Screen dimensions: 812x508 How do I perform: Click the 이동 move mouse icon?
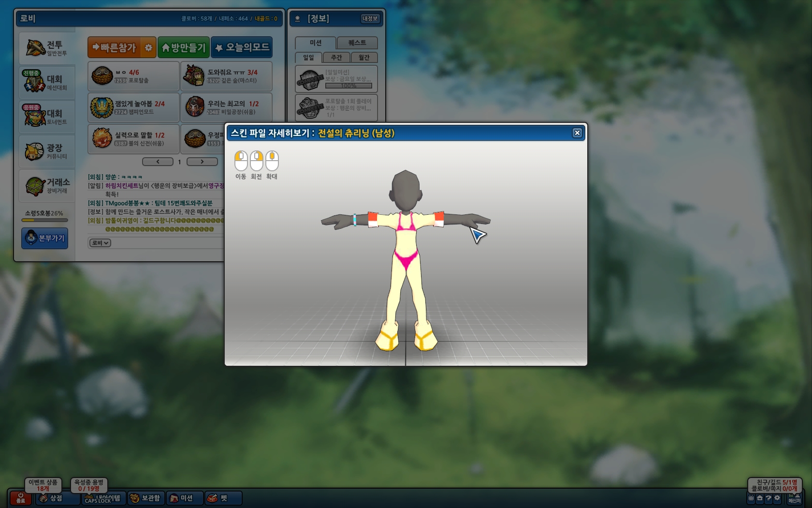coord(241,161)
